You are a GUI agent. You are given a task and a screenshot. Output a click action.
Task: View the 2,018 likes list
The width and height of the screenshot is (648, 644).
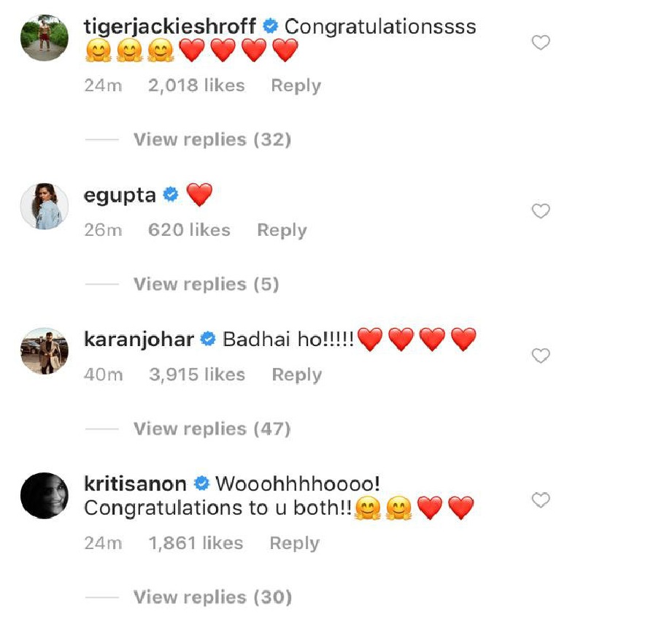(197, 85)
